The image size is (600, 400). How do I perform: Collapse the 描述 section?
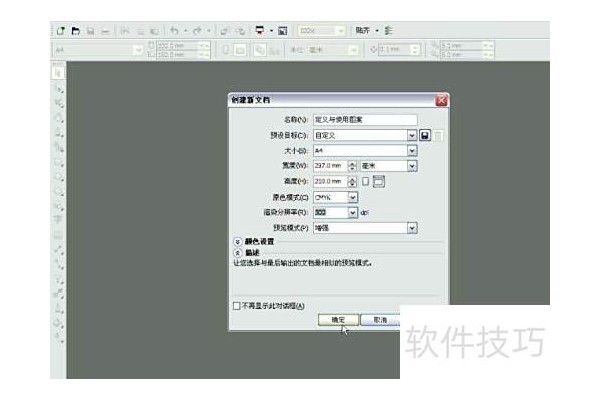coord(238,253)
